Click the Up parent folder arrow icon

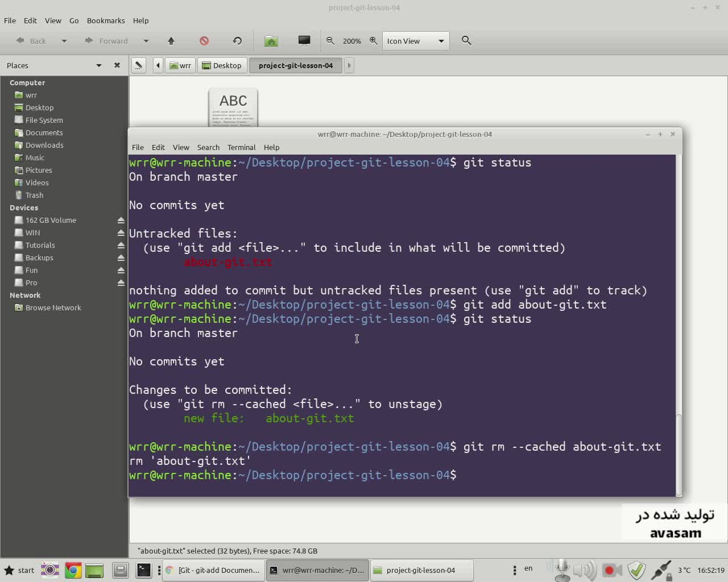tap(171, 41)
